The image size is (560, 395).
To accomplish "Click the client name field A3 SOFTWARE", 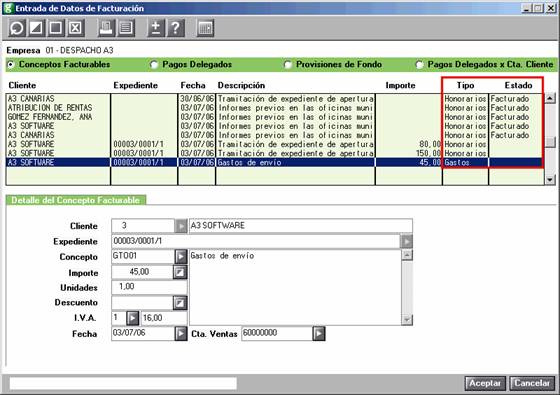I will [x=301, y=226].
